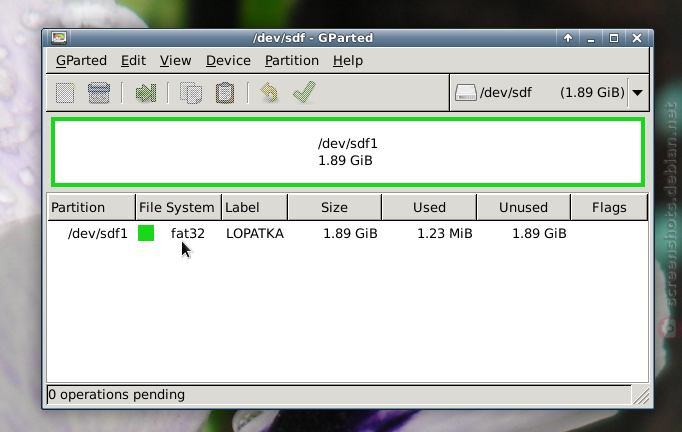Click the Delete partition toolbar icon
This screenshot has height=432, width=682.
(x=99, y=93)
